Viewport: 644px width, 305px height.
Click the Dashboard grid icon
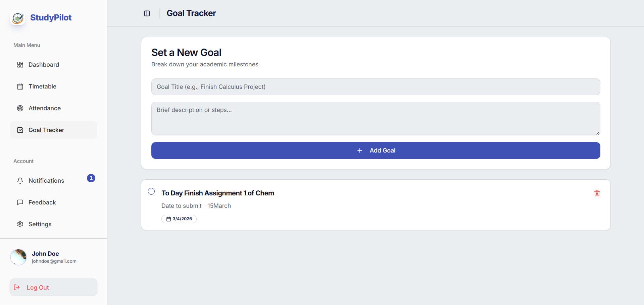20,65
